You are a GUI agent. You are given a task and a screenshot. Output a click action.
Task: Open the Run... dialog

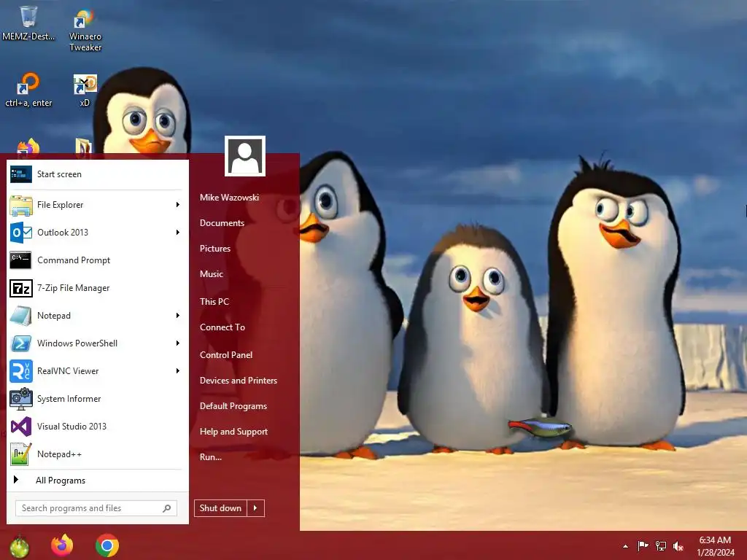pyautogui.click(x=211, y=457)
